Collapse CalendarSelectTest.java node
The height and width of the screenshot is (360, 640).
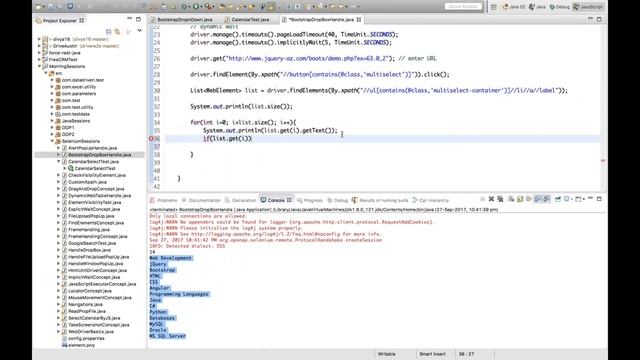click(58, 162)
